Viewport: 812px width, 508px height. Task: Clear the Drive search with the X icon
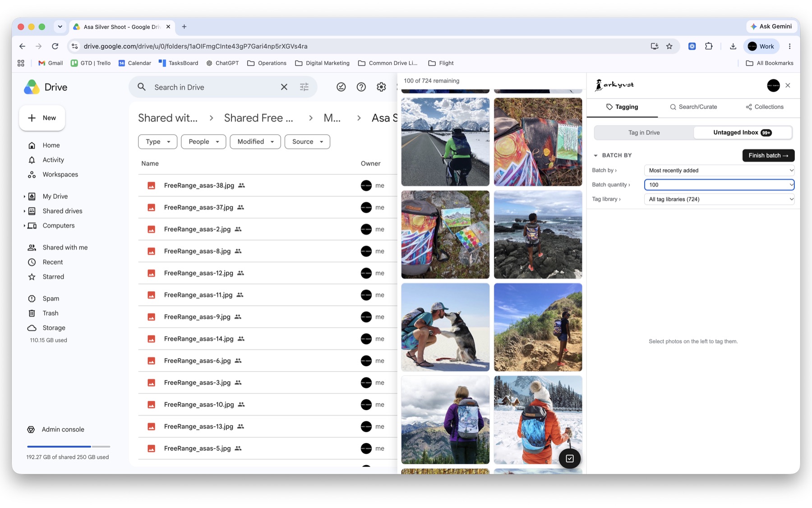284,87
